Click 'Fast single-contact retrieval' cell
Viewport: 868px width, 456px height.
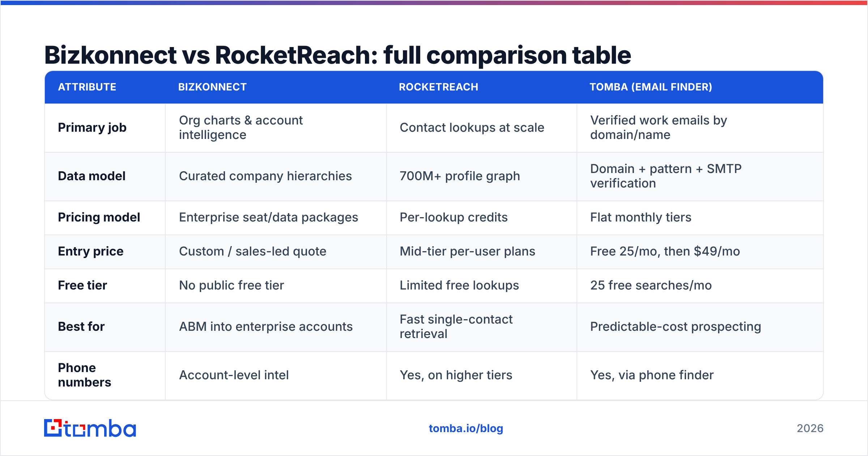click(x=482, y=327)
